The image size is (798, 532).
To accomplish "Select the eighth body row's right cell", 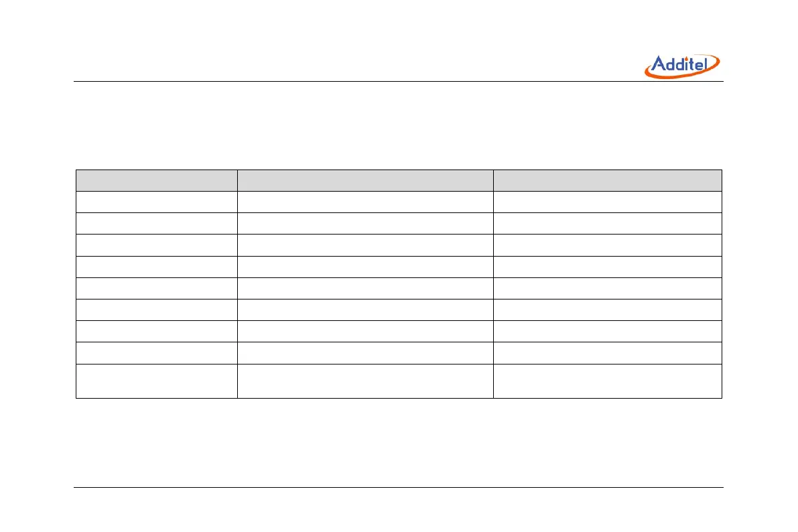I will point(607,352).
